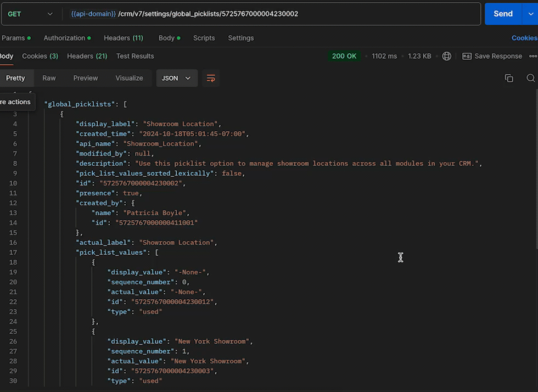Image resolution: width=538 pixels, height=392 pixels.
Task: Click the Send button
Action: click(x=502, y=14)
